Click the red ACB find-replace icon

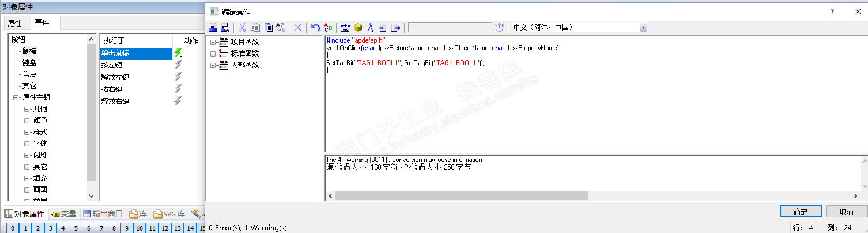[x=329, y=27]
